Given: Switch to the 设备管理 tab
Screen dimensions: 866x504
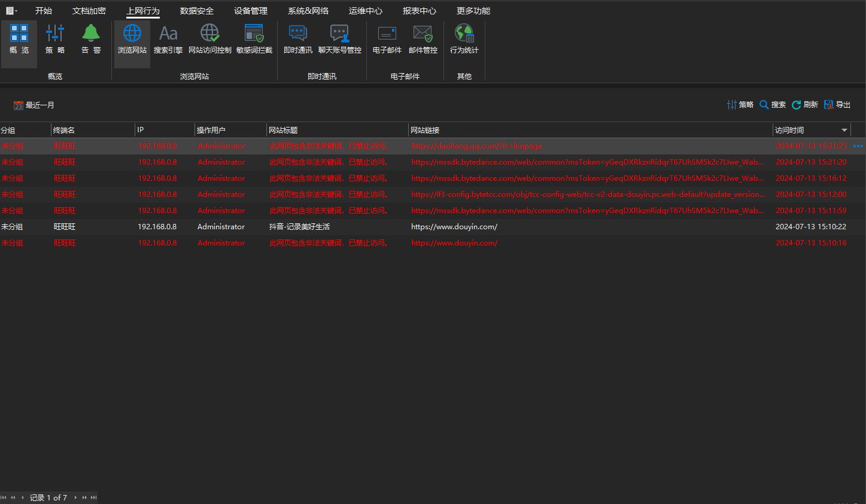Looking at the screenshot, I should point(251,11).
